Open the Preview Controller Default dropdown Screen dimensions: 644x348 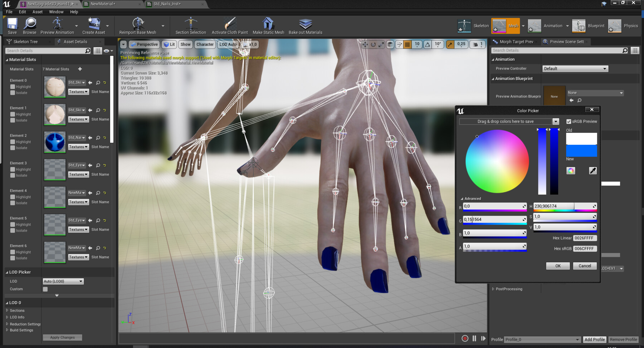pos(575,68)
